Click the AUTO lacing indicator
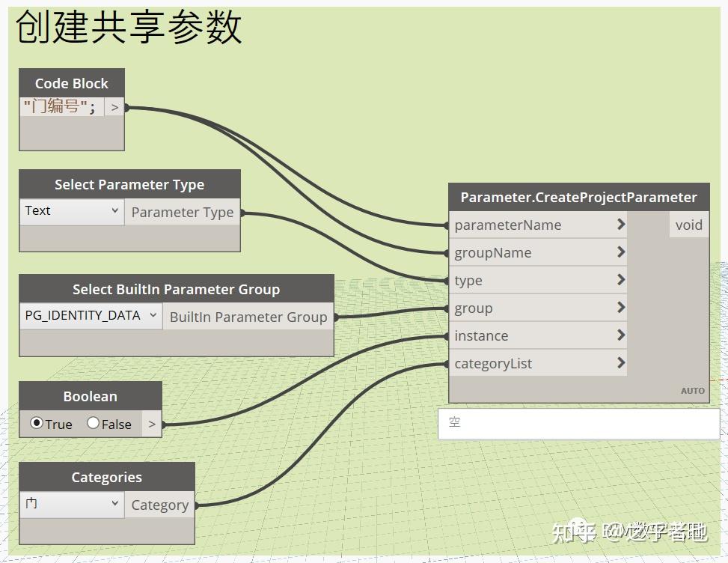Viewport: 728px width, 563px height. coord(692,390)
